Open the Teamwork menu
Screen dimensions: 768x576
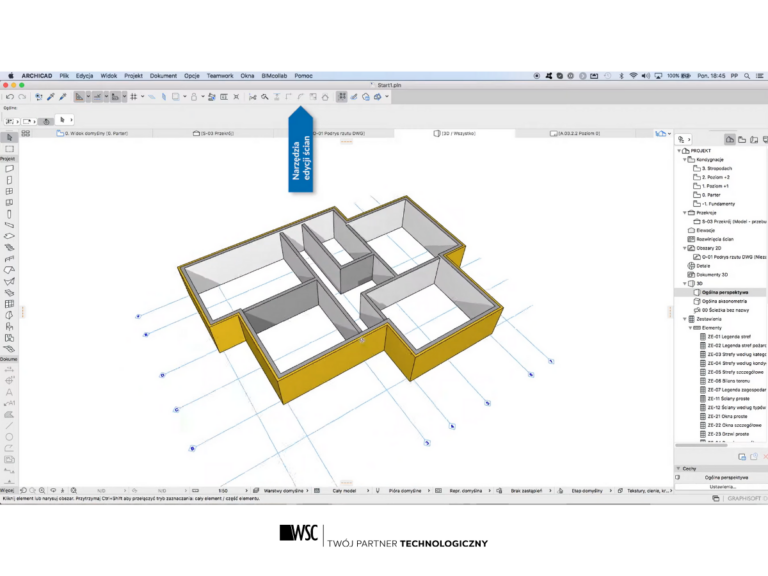pos(219,75)
